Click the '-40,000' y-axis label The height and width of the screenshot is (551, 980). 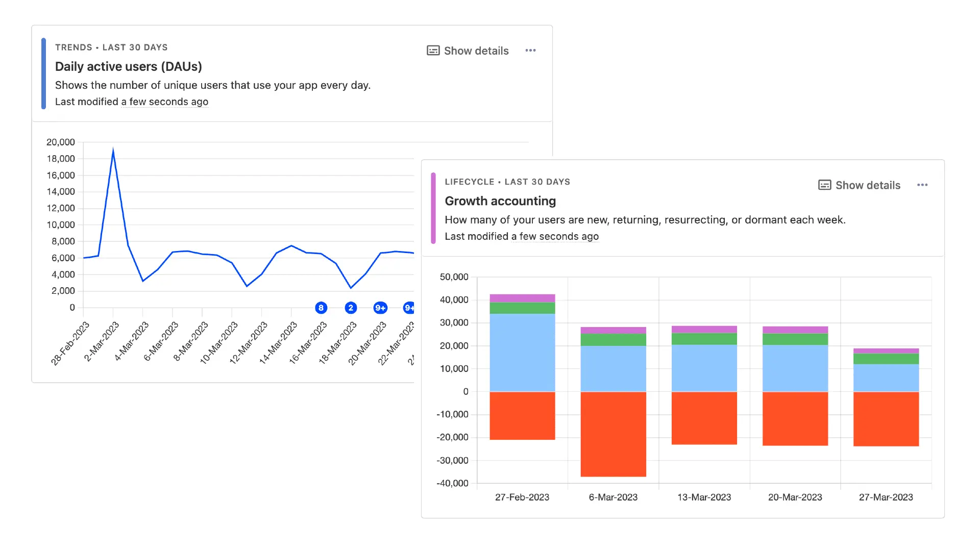click(x=452, y=483)
